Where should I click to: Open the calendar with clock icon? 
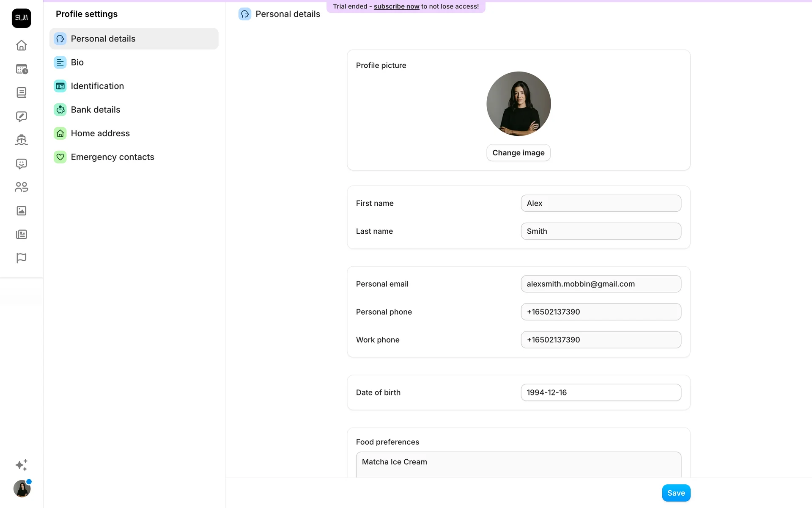click(21, 69)
